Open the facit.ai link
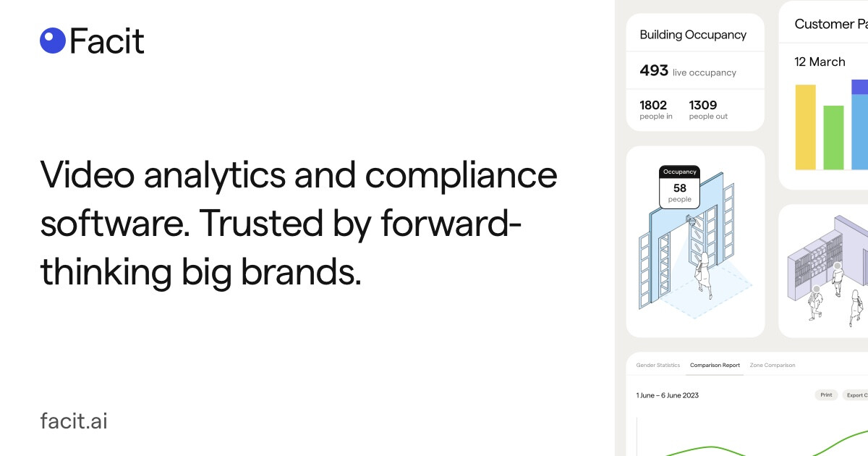This screenshot has width=868, height=456. [74, 421]
